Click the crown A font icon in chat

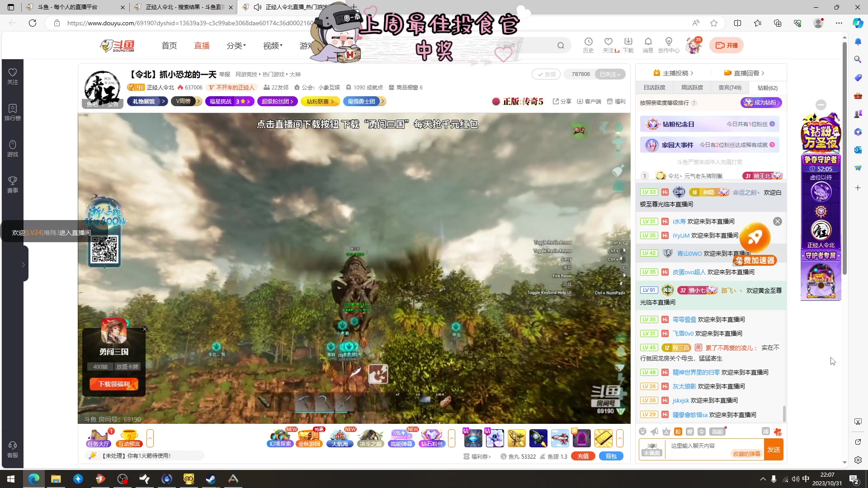click(x=666, y=432)
